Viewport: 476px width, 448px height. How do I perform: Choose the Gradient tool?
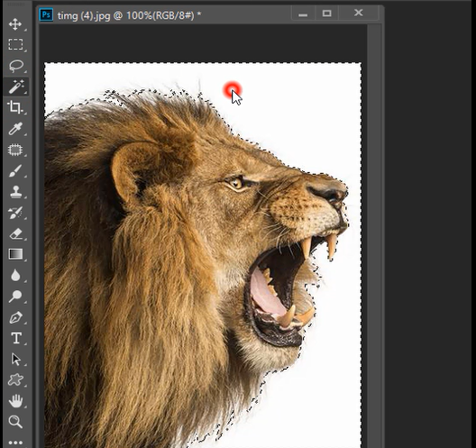[15, 254]
